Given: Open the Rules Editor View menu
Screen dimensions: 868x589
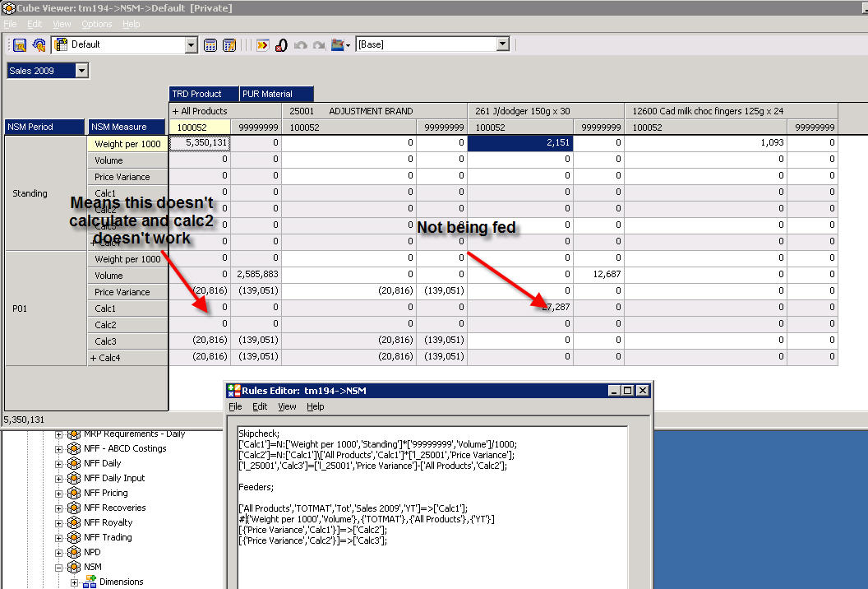Looking at the screenshot, I should coord(287,406).
